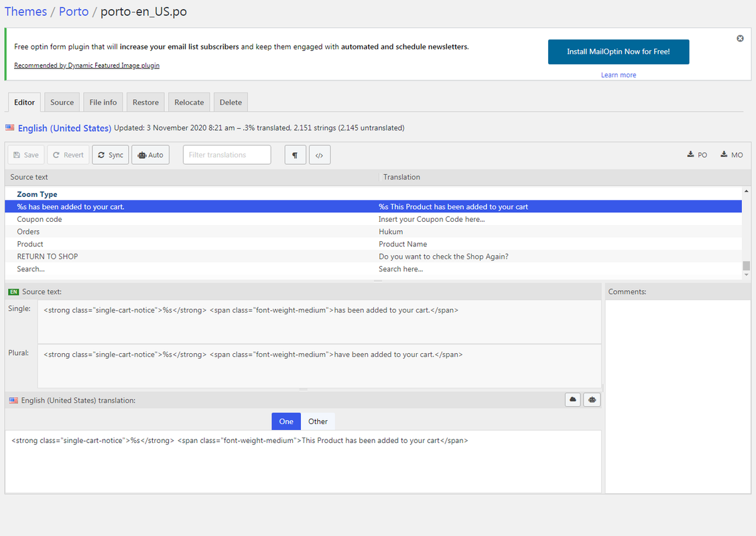This screenshot has height=536, width=756.
Task: Open Recommended by Dynamic Featured Image link
Action: pyautogui.click(x=86, y=66)
